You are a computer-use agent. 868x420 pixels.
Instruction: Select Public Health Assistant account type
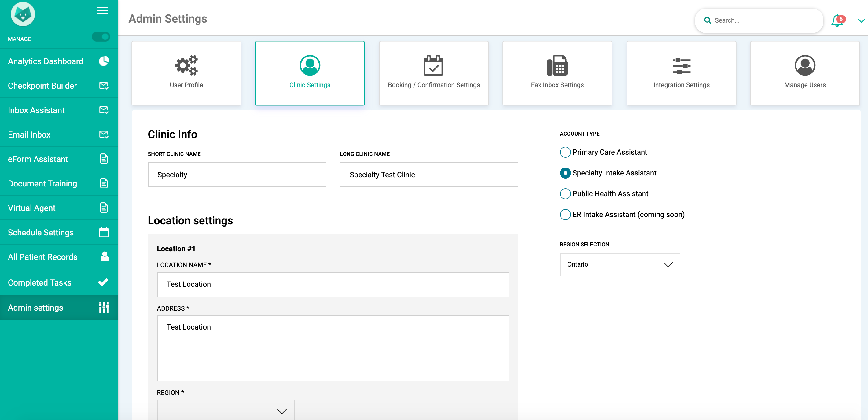[565, 193]
